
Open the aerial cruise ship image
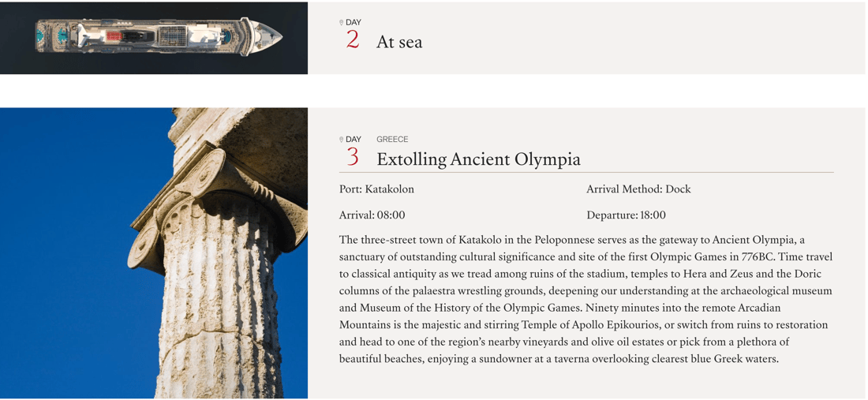click(154, 38)
